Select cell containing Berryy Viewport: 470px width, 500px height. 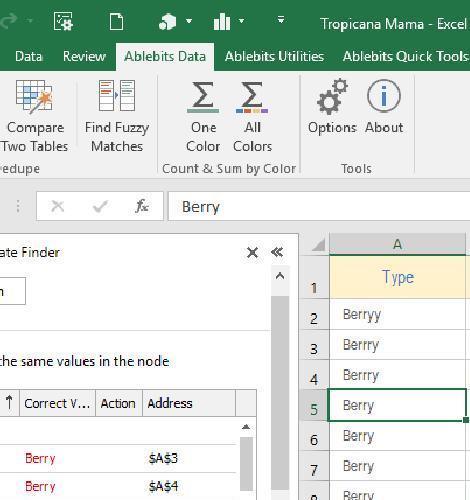(x=397, y=314)
